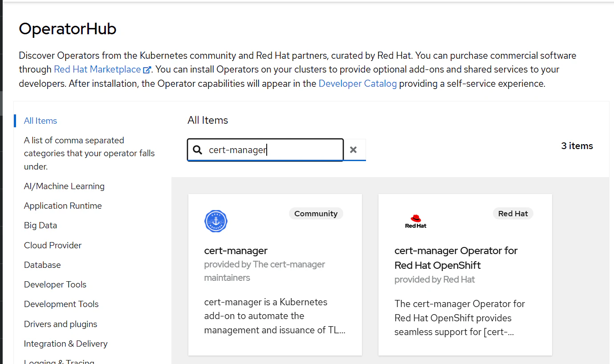
Task: Click the All Items heading above search
Action: (208, 120)
